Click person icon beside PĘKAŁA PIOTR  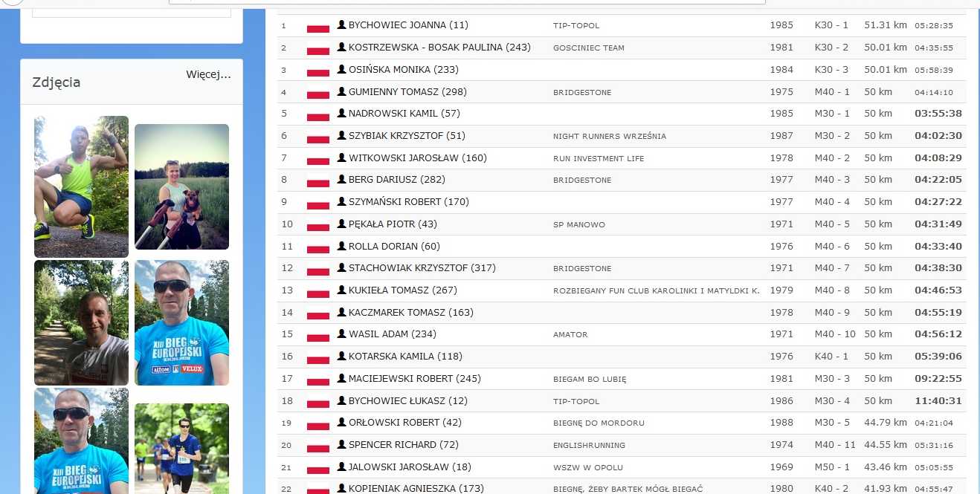341,224
